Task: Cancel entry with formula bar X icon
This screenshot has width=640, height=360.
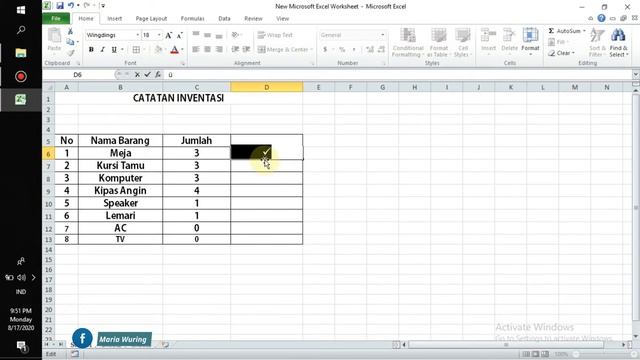Action: click(137, 75)
